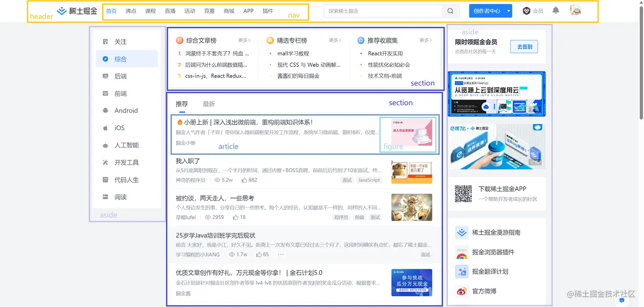Click the 推荐收藏集 star icon
644x307 pixels.
[361, 40]
